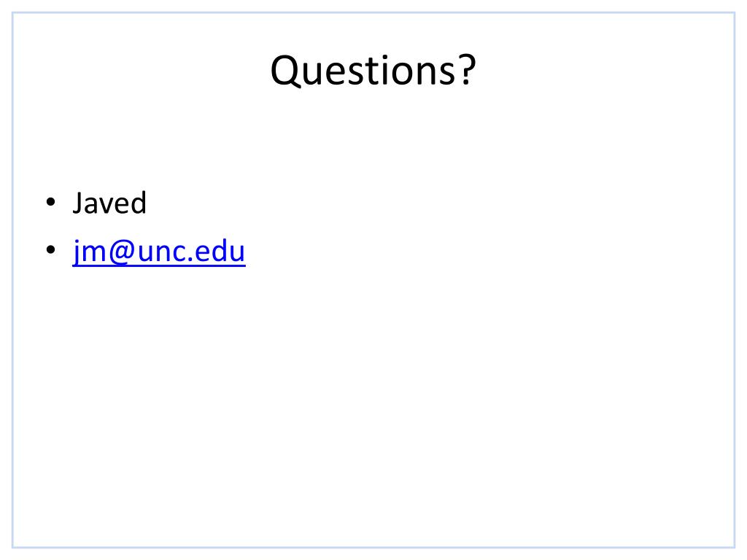
Task: Click the slide's left border line
Action: pyautogui.click(x=13, y=280)
